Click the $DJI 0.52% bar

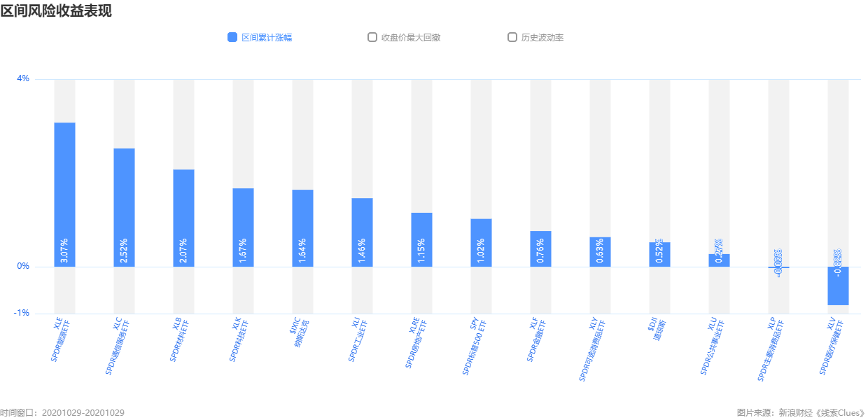coord(659,255)
